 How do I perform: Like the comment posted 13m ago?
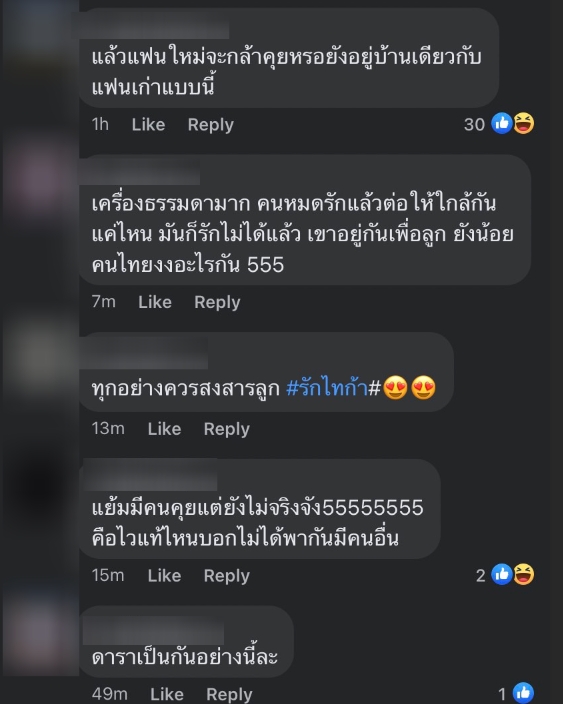click(x=164, y=429)
